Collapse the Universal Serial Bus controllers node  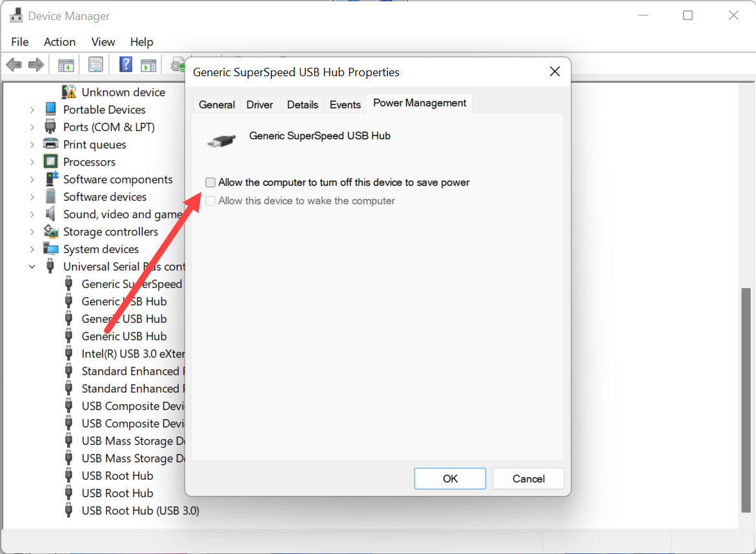click(32, 267)
